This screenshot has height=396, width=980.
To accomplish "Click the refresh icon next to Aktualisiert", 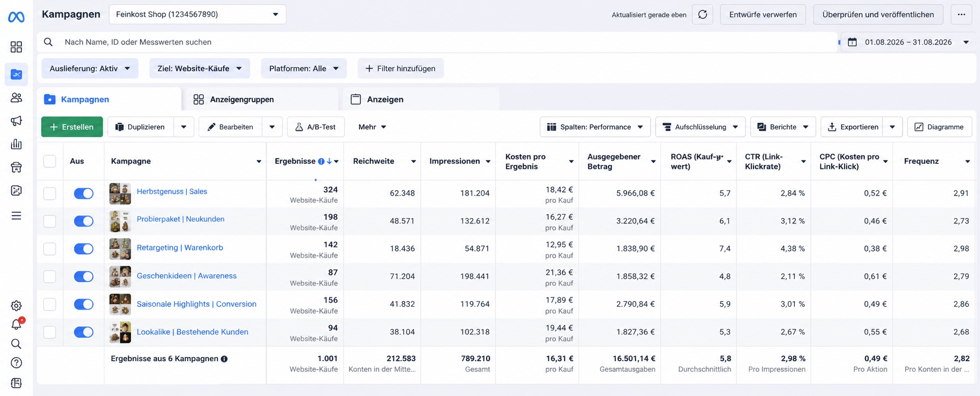I will coord(702,14).
